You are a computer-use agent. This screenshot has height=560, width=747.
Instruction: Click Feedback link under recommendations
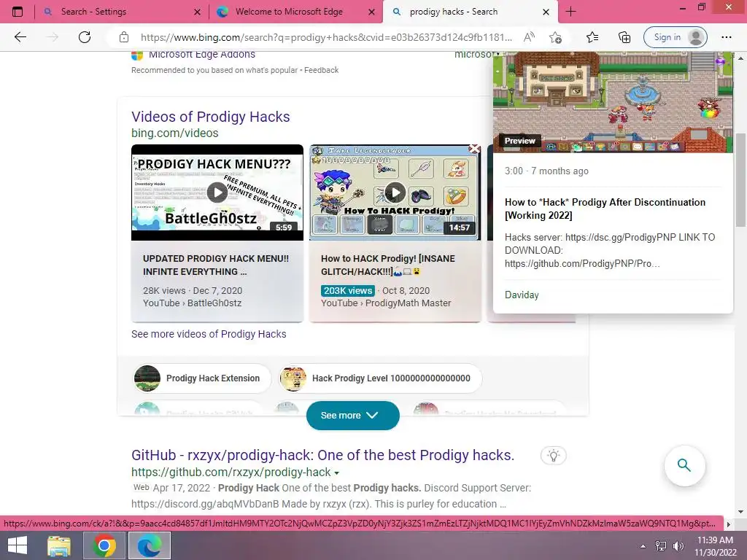[x=322, y=71]
